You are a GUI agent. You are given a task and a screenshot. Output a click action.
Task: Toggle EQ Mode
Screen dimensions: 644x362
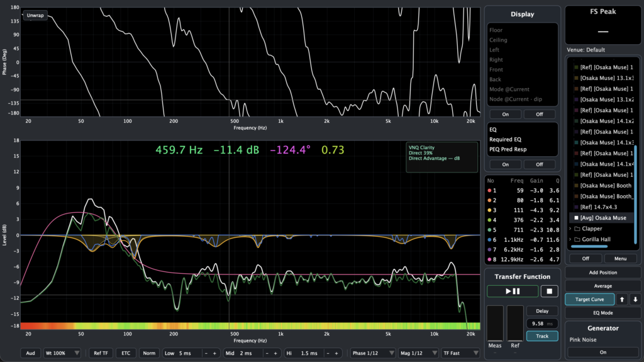tap(602, 313)
